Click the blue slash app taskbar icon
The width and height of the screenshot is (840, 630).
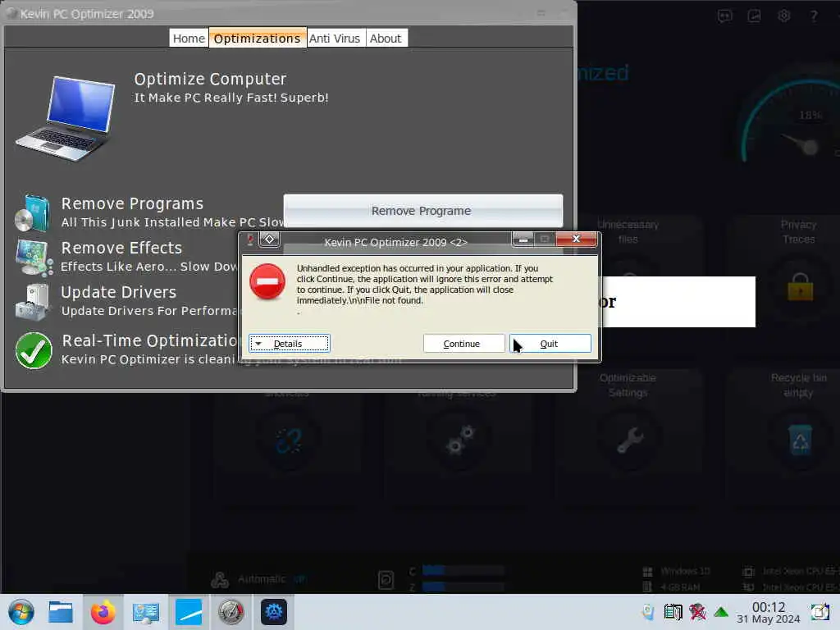click(189, 612)
